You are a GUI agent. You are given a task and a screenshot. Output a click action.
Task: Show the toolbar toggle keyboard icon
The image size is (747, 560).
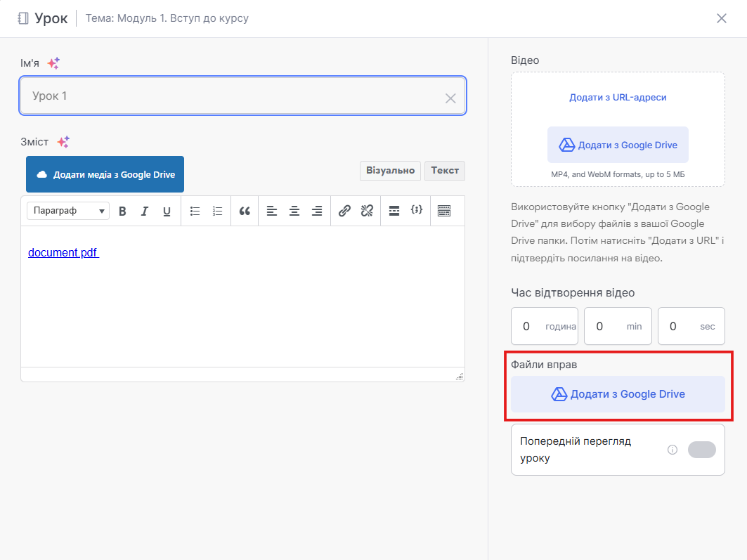click(x=444, y=211)
